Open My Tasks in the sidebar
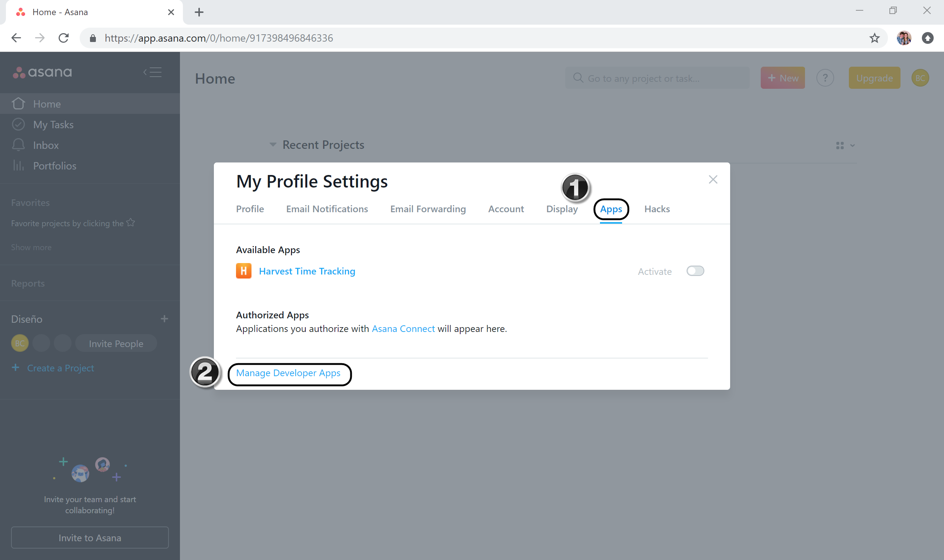944x560 pixels. [90, 125]
